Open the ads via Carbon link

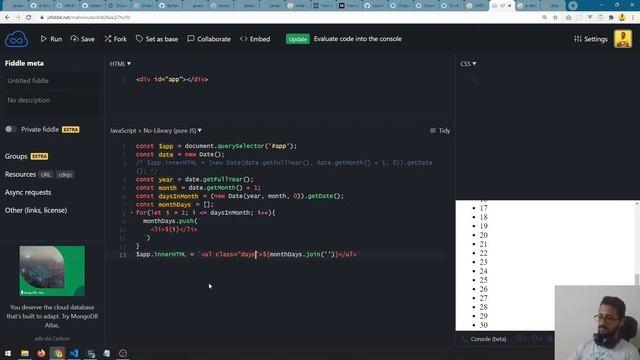pyautogui.click(x=52, y=338)
